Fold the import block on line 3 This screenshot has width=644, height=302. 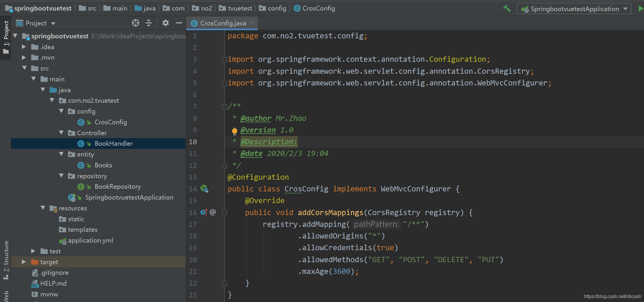coord(224,59)
